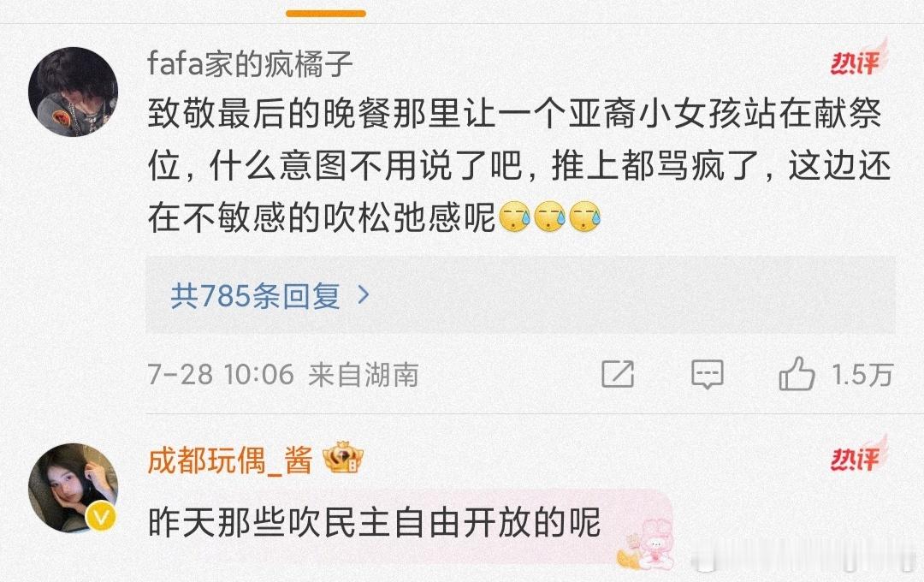The height and width of the screenshot is (582, 924).
Task: Tap the comment text 昨天那些吹民主自由开放的呢
Action: 374,522
